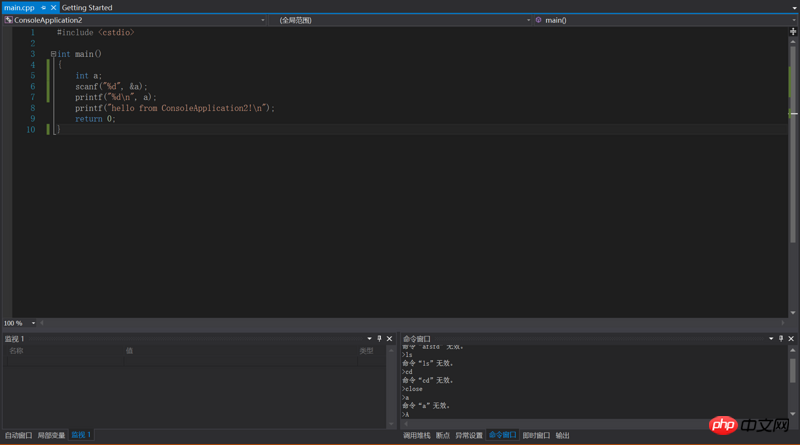The width and height of the screenshot is (800, 445).
Task: Open the 断点 breakpoints tab
Action: point(443,435)
